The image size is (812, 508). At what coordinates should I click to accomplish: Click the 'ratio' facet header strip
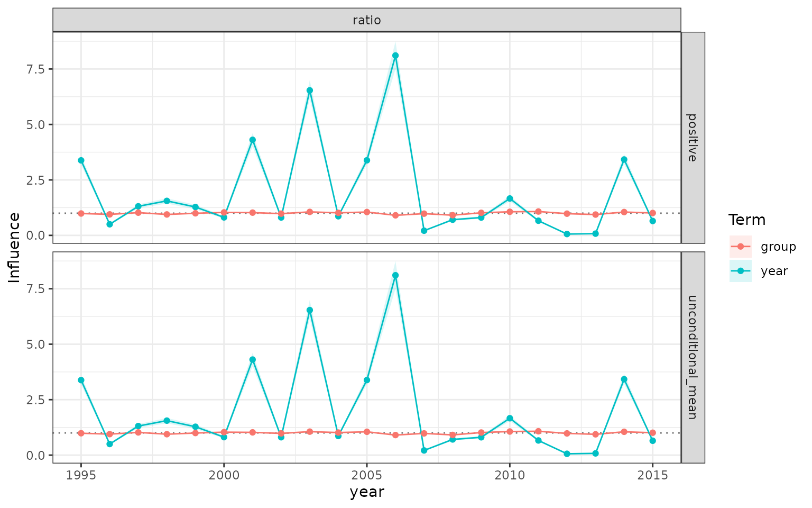[x=367, y=20]
